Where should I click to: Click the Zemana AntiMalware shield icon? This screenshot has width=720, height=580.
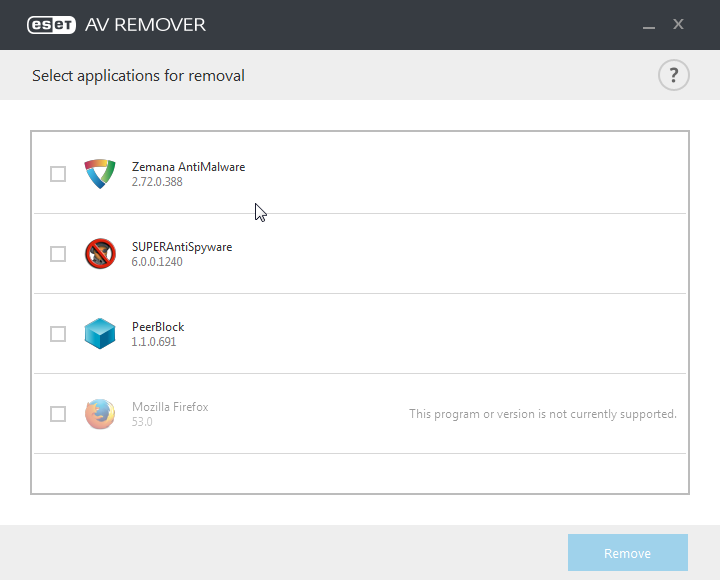tap(100, 174)
